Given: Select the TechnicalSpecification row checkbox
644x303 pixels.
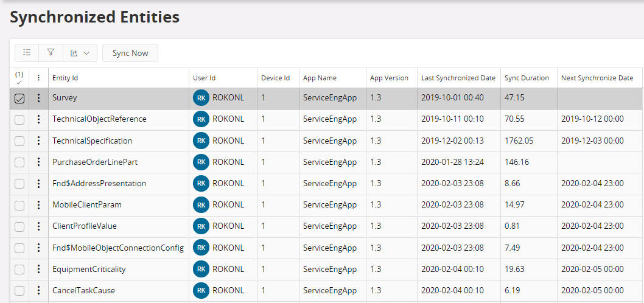Looking at the screenshot, I should (x=19, y=141).
